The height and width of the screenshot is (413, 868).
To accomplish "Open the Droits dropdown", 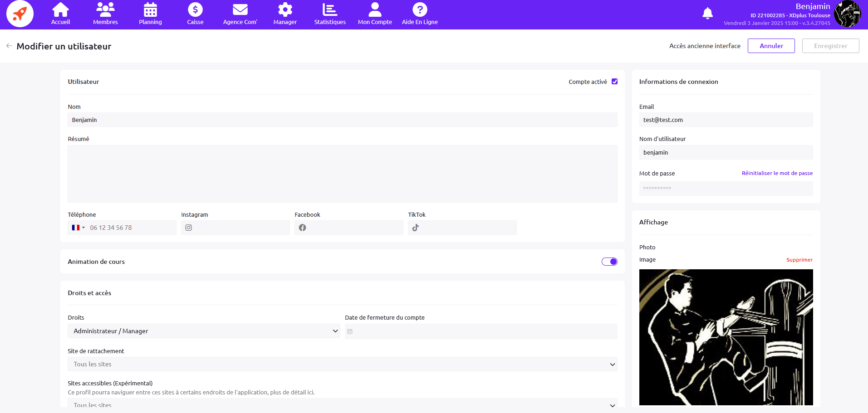I will coord(204,331).
